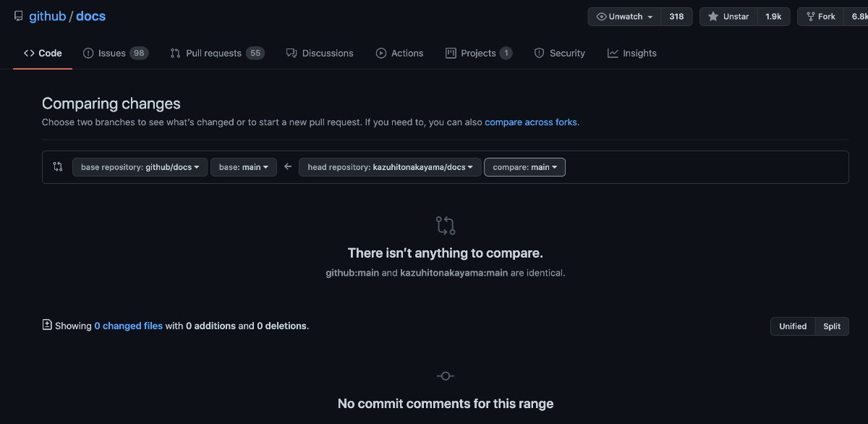View the 1.9k stargazers count

(x=773, y=17)
